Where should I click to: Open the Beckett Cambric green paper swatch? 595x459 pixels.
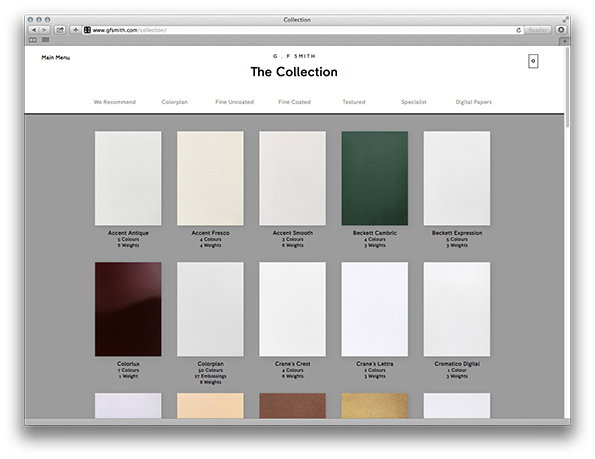tap(375, 178)
